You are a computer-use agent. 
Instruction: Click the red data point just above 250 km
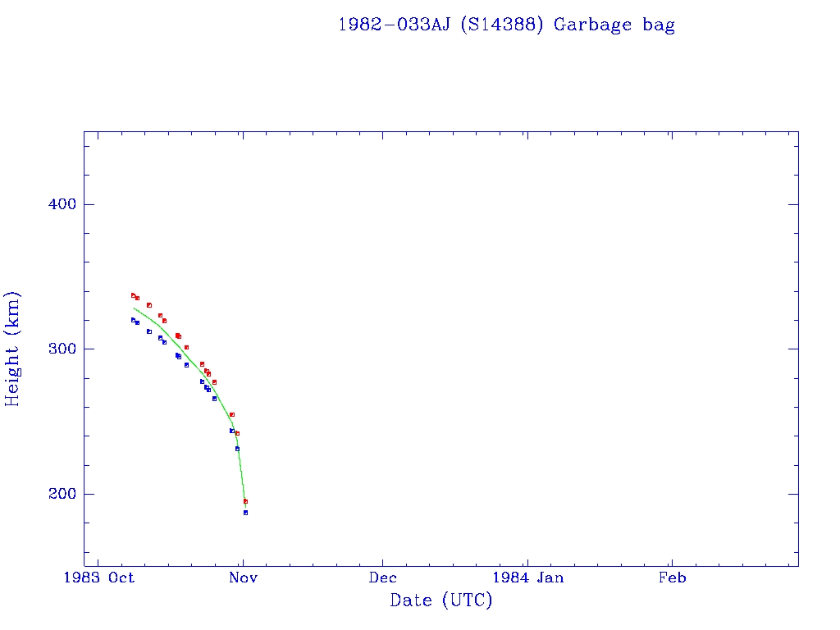(232, 415)
